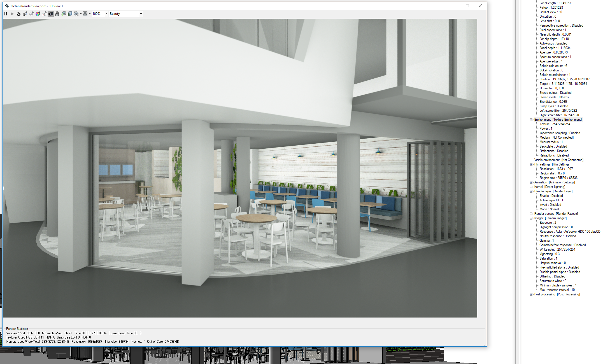Toggle the viewport resolution lock
This screenshot has width=603, height=364.
(x=57, y=14)
